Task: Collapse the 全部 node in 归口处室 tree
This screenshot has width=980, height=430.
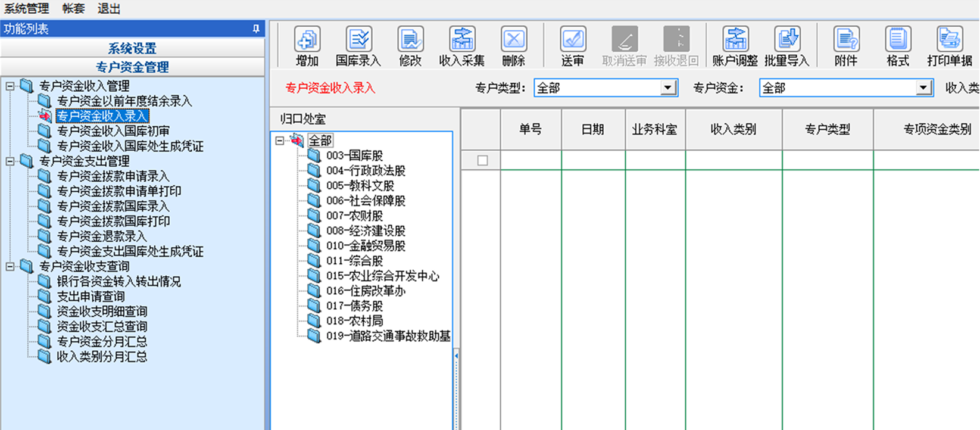Action: point(279,141)
